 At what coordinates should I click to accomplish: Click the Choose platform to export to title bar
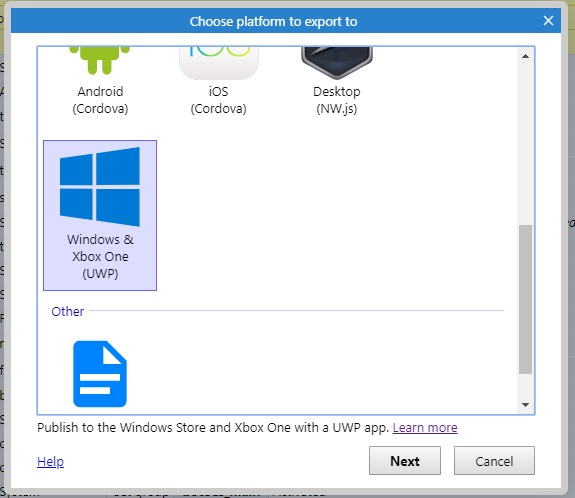pos(273,21)
